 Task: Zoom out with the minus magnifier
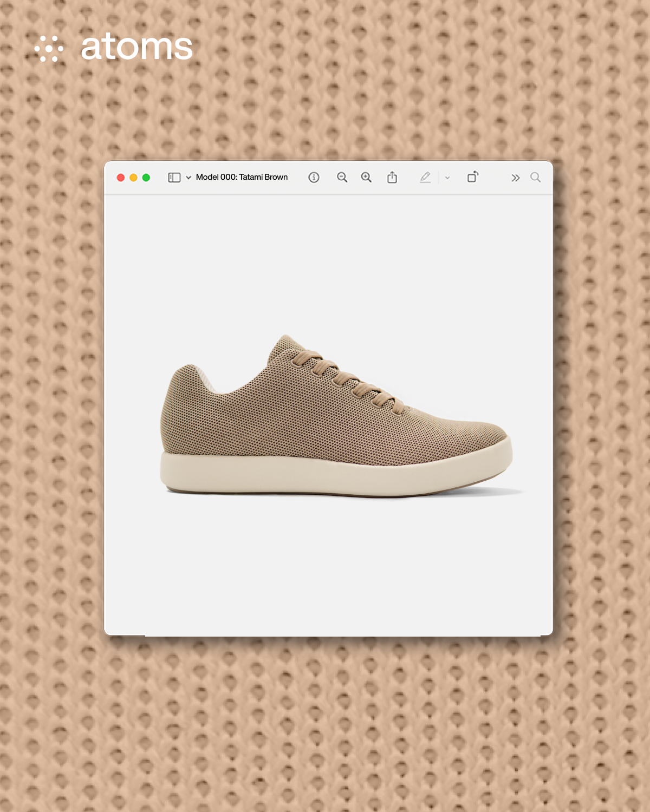pyautogui.click(x=342, y=178)
